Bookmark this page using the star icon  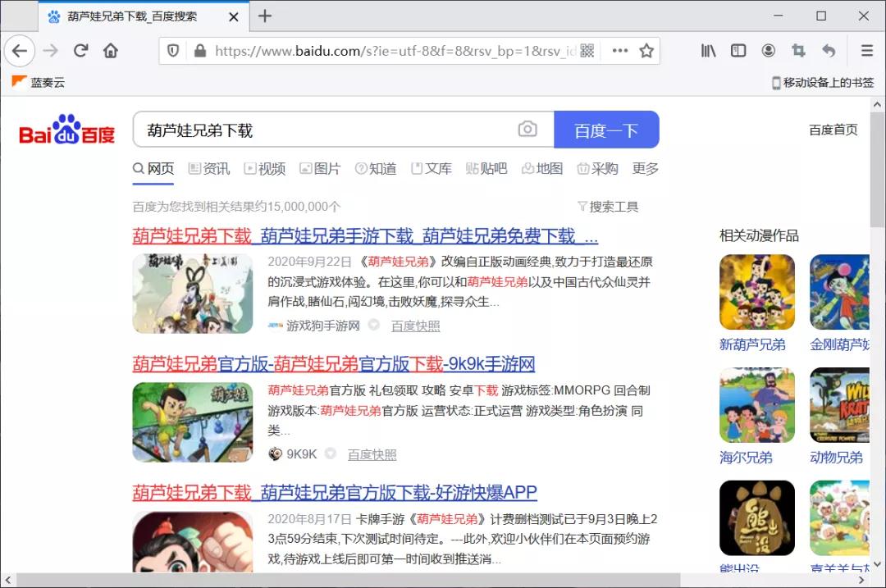[x=645, y=50]
